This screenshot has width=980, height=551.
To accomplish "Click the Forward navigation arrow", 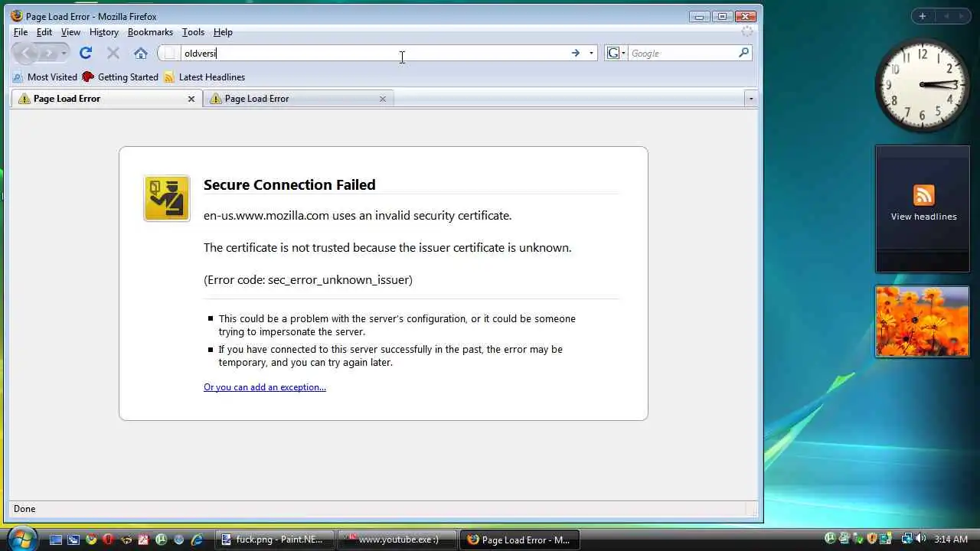I will [47, 53].
